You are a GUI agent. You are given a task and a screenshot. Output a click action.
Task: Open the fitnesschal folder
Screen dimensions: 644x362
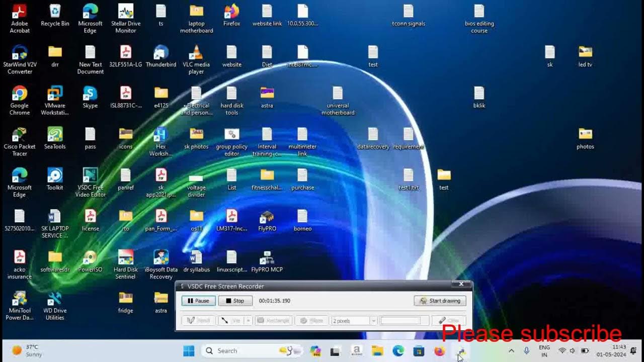tap(267, 178)
